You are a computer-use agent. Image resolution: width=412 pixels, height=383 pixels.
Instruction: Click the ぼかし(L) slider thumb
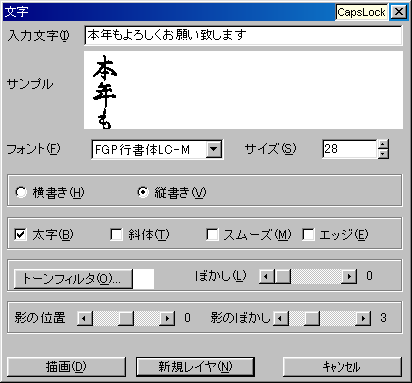point(283,276)
